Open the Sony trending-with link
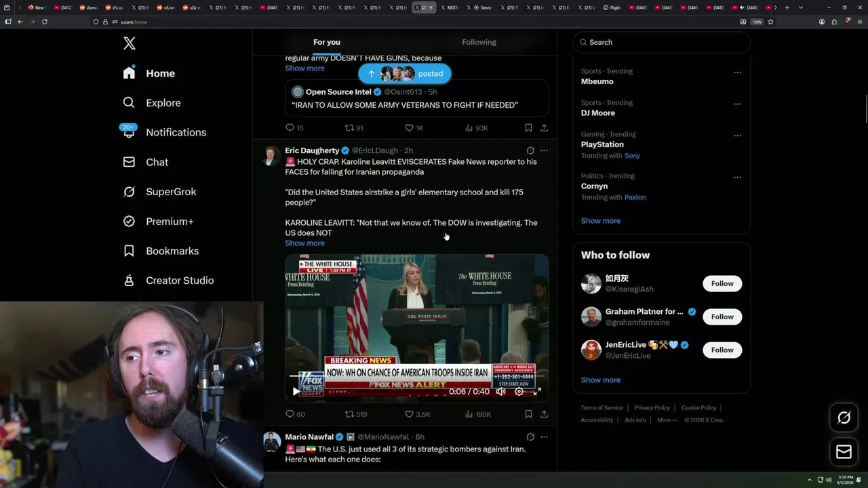This screenshot has width=868, height=488. pyautogui.click(x=632, y=156)
